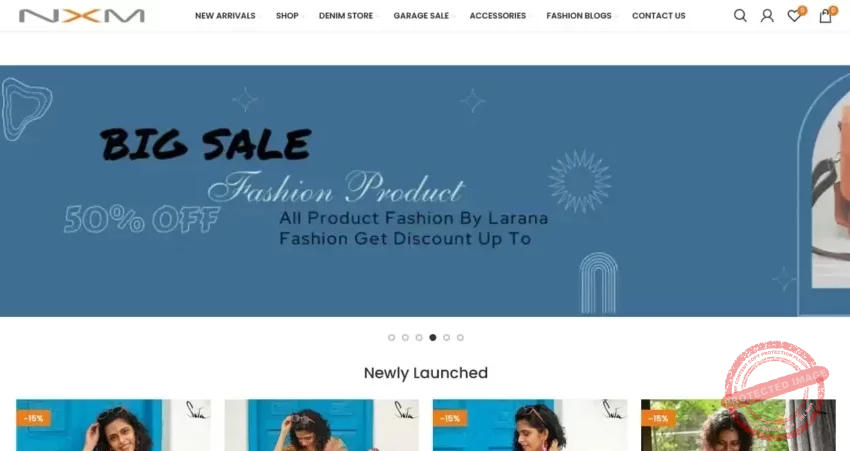850x451 pixels.
Task: Select the first slider dot
Action: (x=391, y=337)
